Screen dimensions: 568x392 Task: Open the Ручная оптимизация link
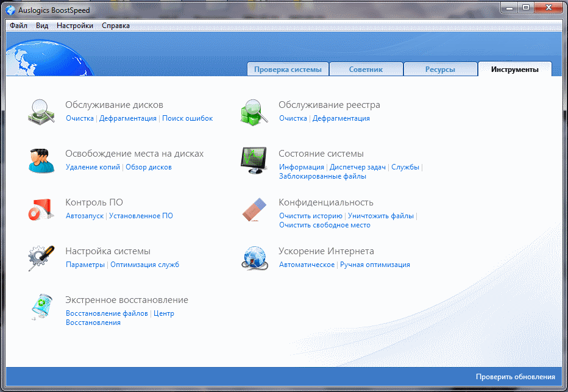coord(375,265)
